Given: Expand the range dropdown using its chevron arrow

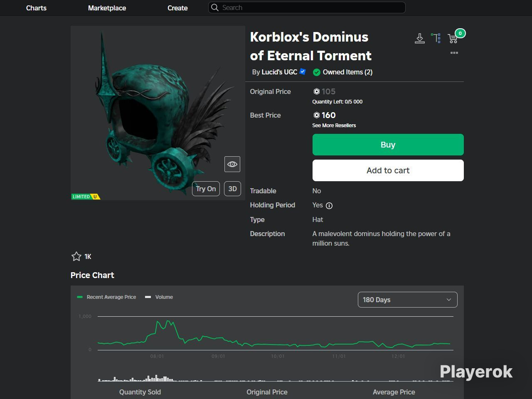Looking at the screenshot, I should pyautogui.click(x=449, y=300).
